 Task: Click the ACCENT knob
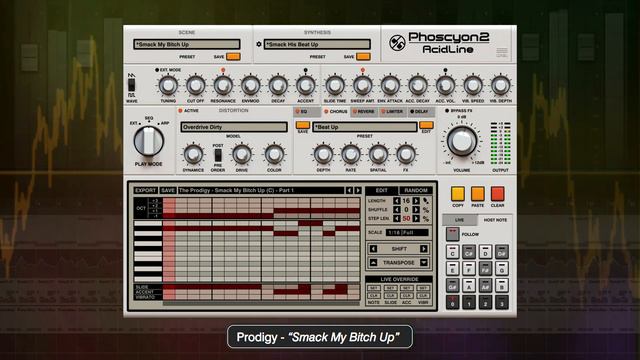click(305, 86)
